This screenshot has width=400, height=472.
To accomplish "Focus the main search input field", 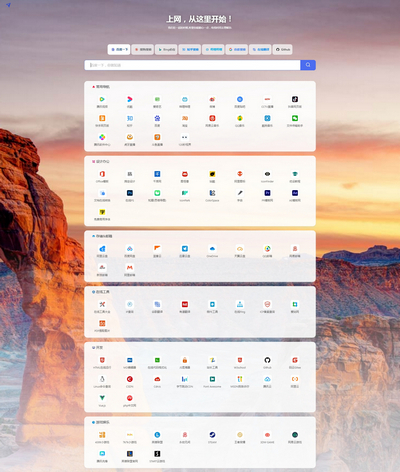I will 192,65.
